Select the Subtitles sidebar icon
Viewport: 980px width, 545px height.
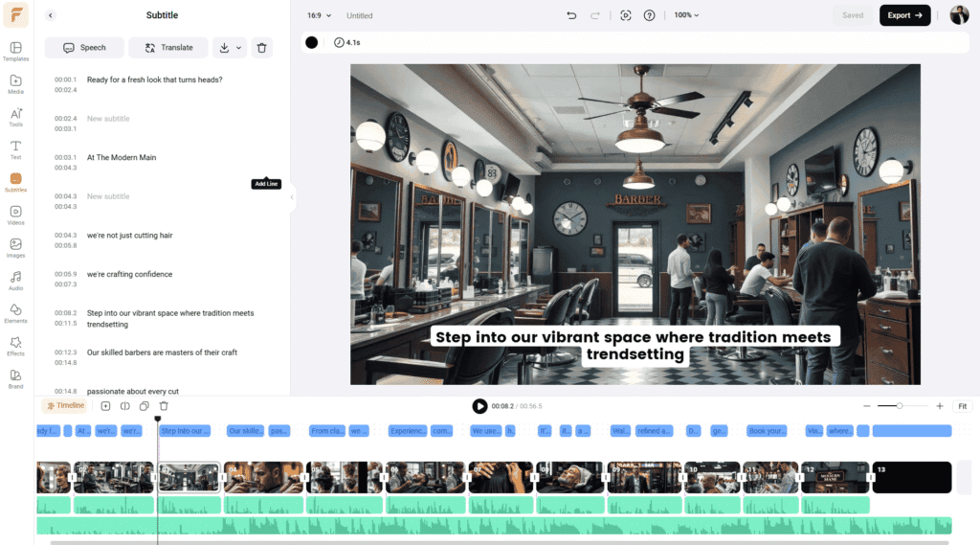[x=15, y=182]
